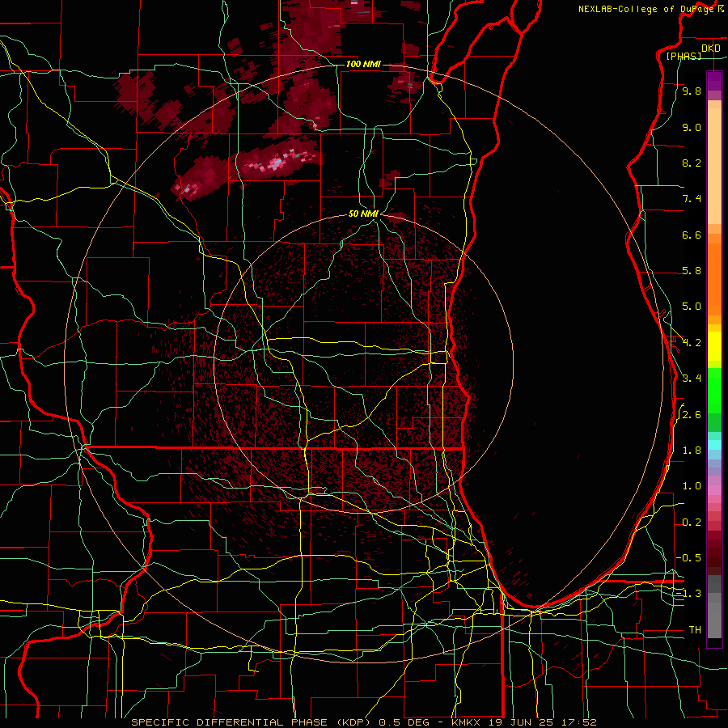
Task: Click the 5.8 scale value
Action: 692,271
